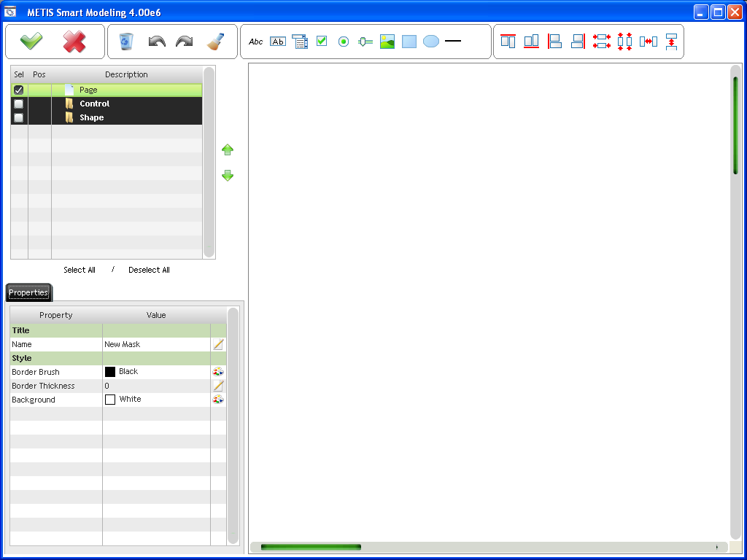This screenshot has width=747, height=560.
Task: Align selected items to left
Action: (554, 42)
